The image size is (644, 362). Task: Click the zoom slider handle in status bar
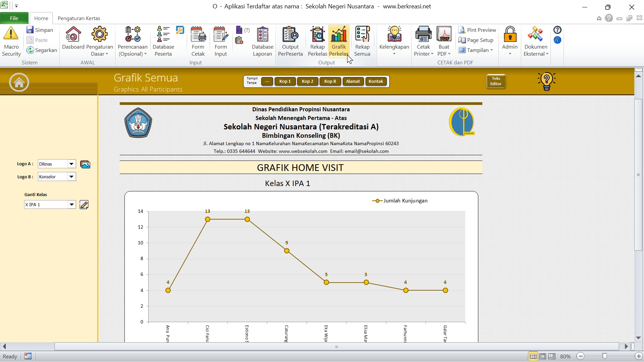604,356
